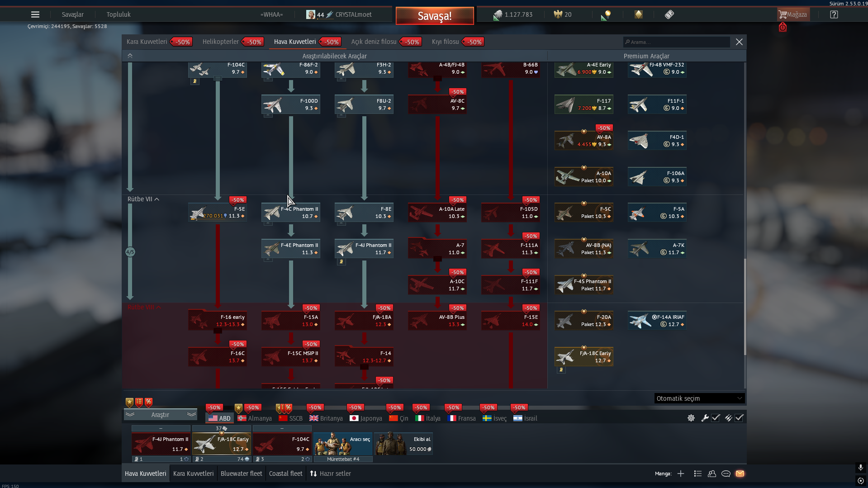Switch to Bluewater fleet preset tab
Screen dimensions: 868x488
(x=242, y=474)
